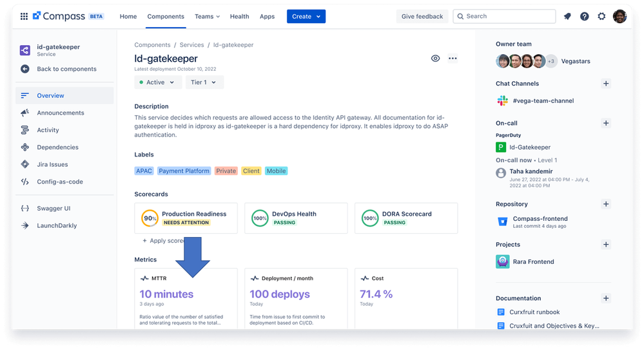Toggle the watch eye icon
The height and width of the screenshot is (349, 644).
(435, 58)
